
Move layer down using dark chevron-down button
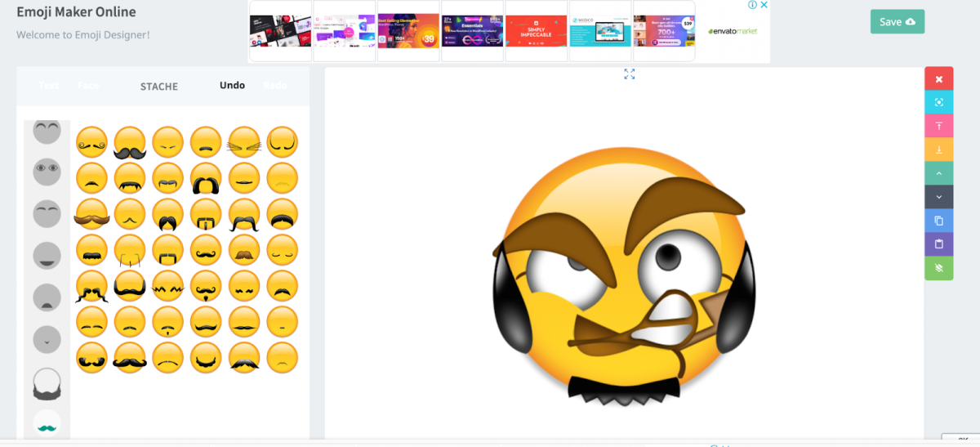point(939,197)
